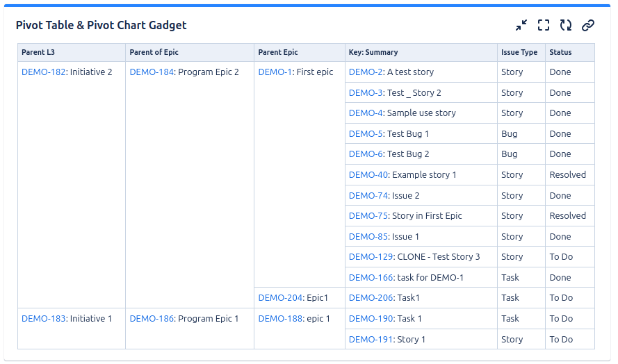
Task: Click the Issue Type column header
Action: point(519,52)
